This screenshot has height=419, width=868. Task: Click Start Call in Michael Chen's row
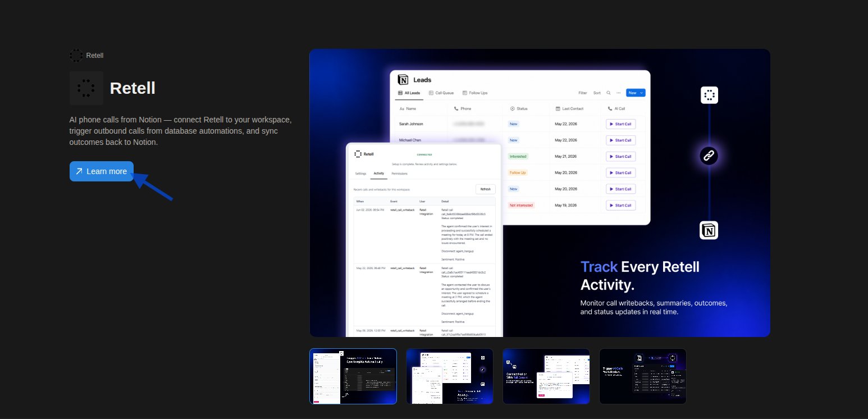coord(620,140)
